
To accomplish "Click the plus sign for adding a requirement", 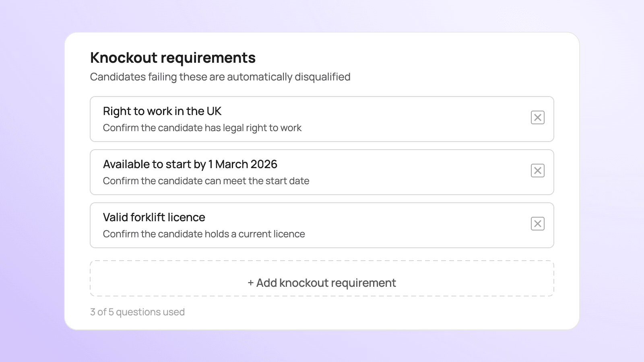I will [x=250, y=283].
